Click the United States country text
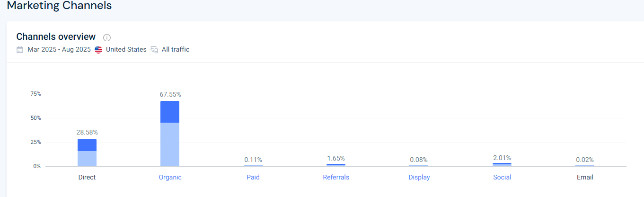This screenshot has width=644, height=197. pyautogui.click(x=126, y=50)
